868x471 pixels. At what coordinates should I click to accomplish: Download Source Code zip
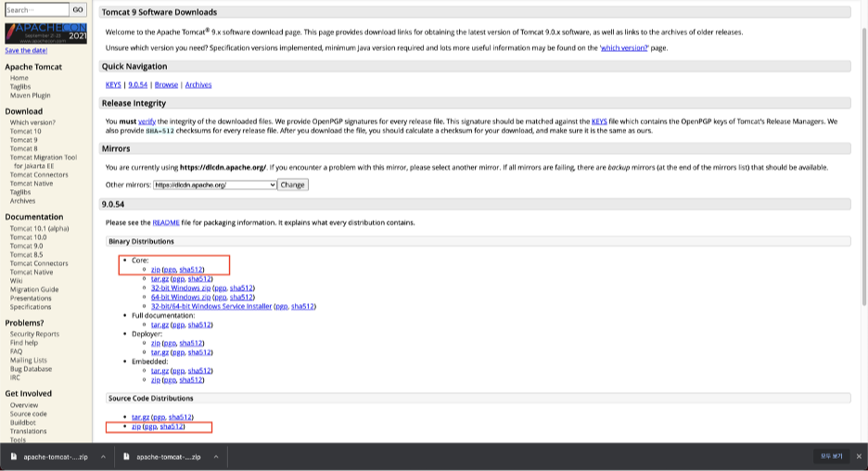click(x=136, y=426)
